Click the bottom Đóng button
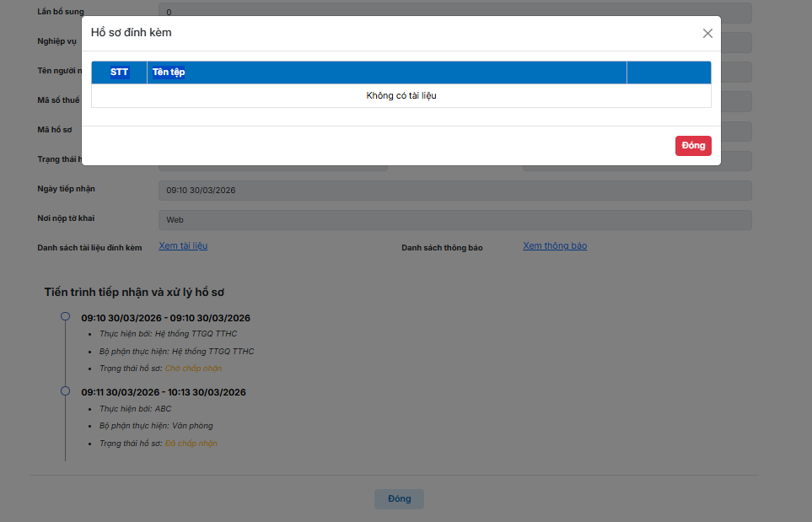The height and width of the screenshot is (522, 812). pyautogui.click(x=400, y=498)
